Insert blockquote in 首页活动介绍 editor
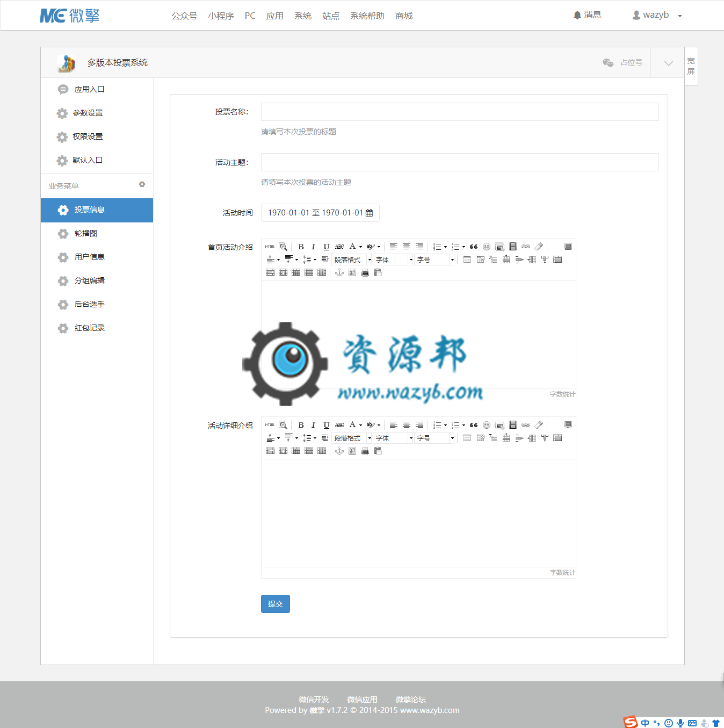Screen dimensions: 724x728 tap(474, 247)
